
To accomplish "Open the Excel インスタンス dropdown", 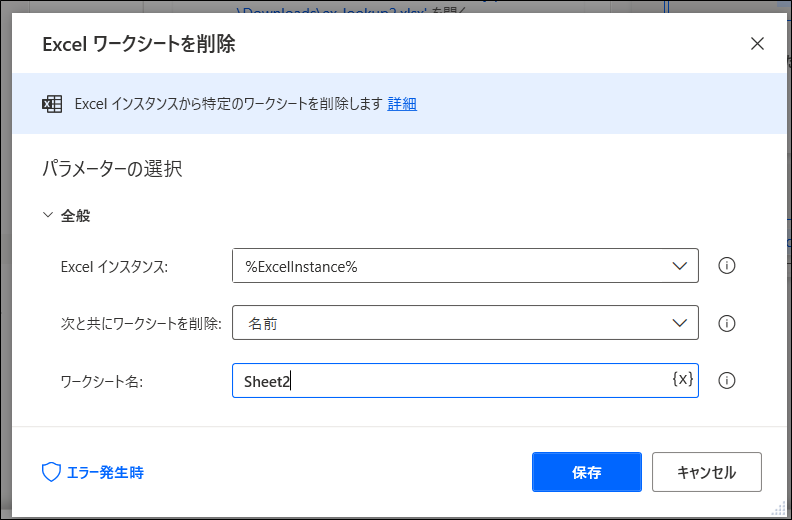I will point(465,266).
